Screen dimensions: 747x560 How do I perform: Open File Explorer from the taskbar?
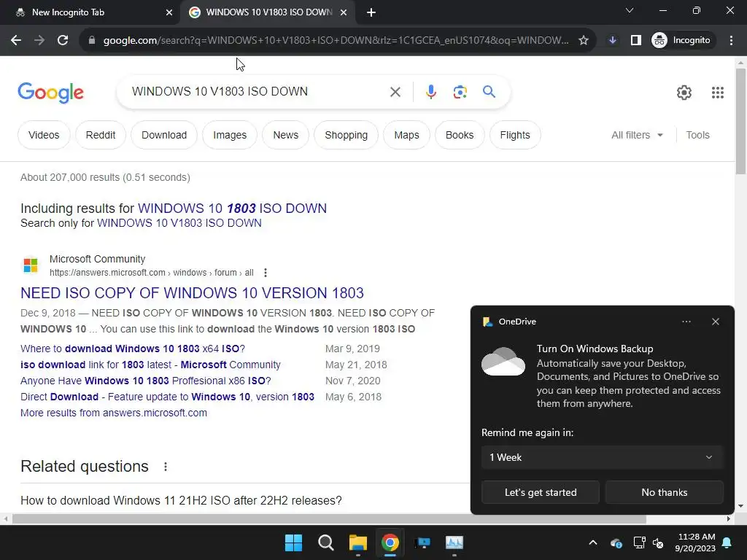click(x=357, y=542)
